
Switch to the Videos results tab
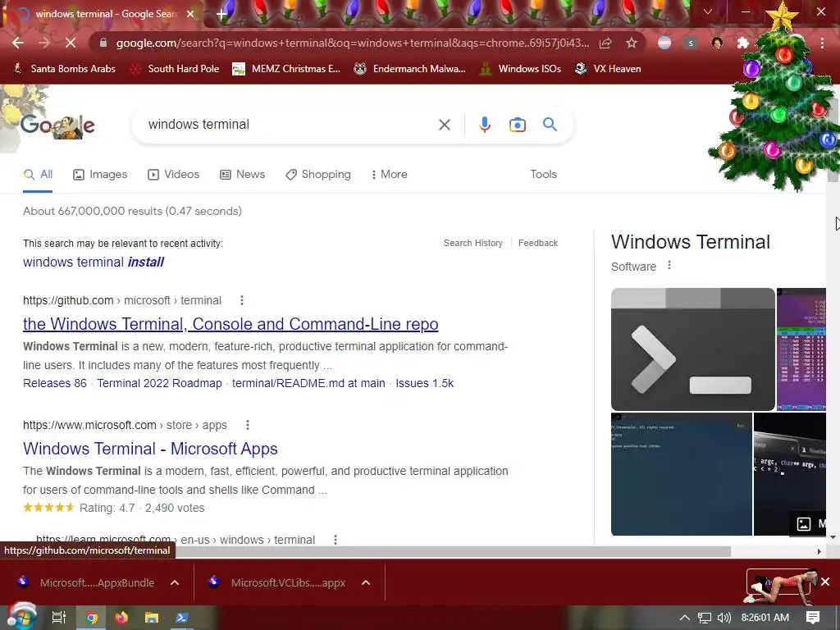pos(174,175)
